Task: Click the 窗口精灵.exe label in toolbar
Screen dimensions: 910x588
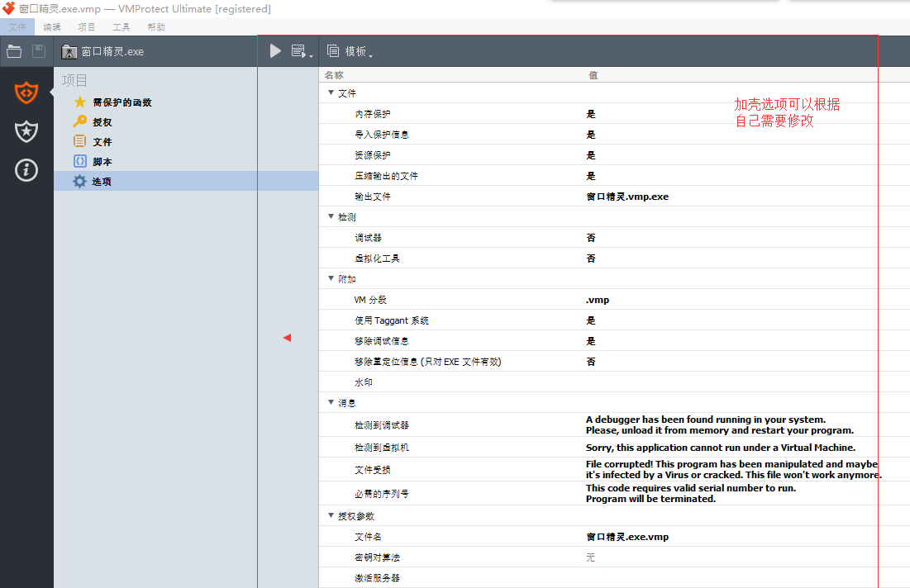Action: (112, 51)
